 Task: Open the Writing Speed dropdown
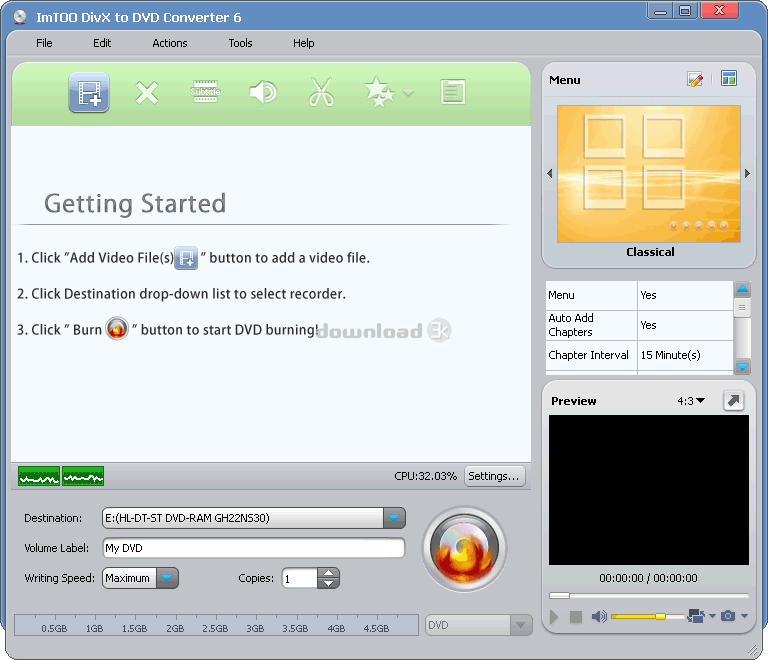point(168,578)
